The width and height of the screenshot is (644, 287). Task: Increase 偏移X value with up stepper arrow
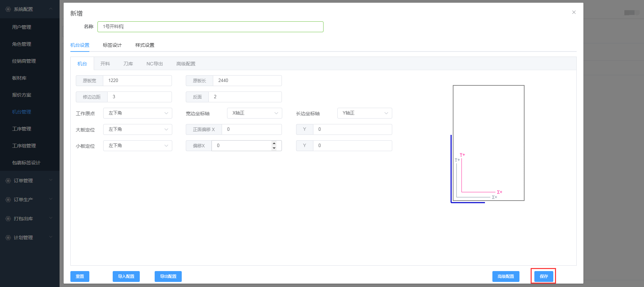[274, 143]
